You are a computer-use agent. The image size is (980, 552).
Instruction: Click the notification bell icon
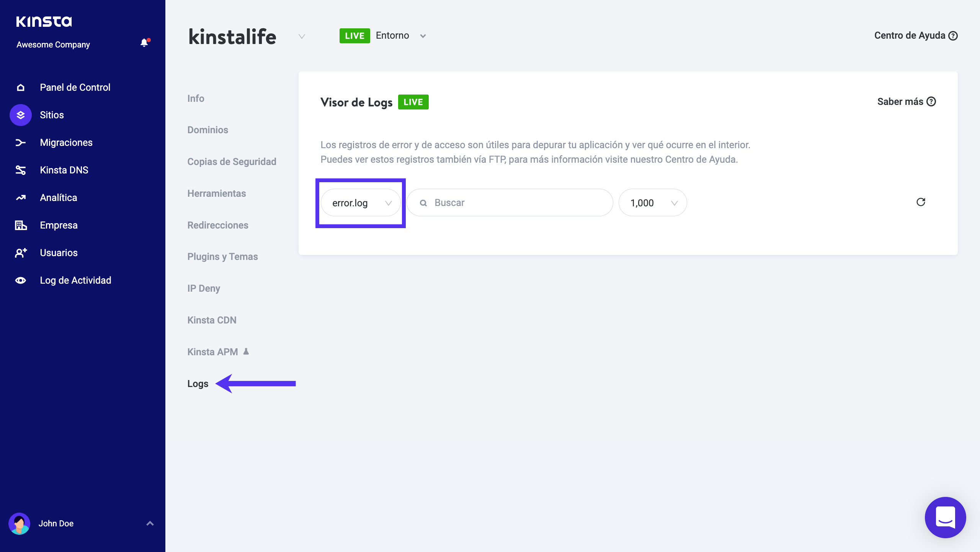144,43
